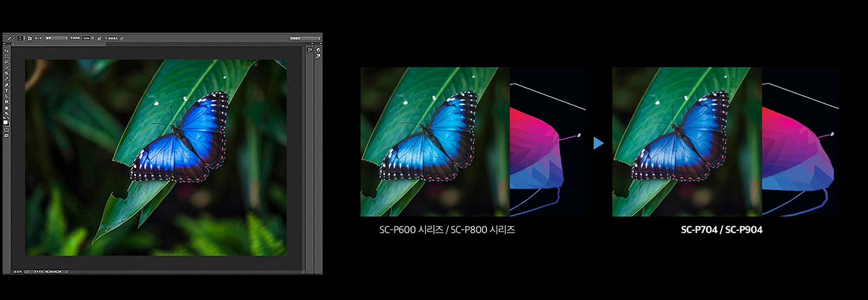868x300 pixels.
Task: Select the Rectangular Marquee tool
Action: [6, 56]
